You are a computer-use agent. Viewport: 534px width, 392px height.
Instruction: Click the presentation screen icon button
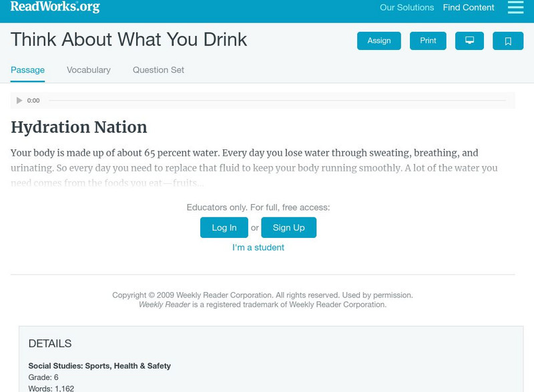[469, 41]
